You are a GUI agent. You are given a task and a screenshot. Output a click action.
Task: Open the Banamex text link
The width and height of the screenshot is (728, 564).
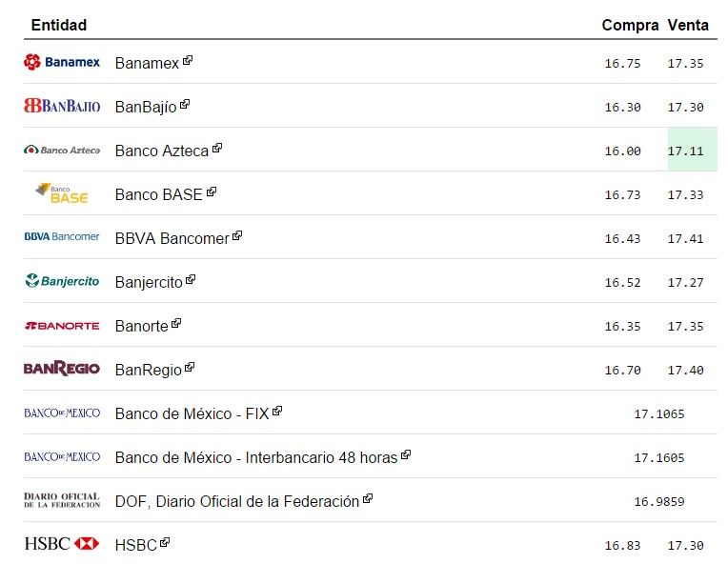coord(147,63)
